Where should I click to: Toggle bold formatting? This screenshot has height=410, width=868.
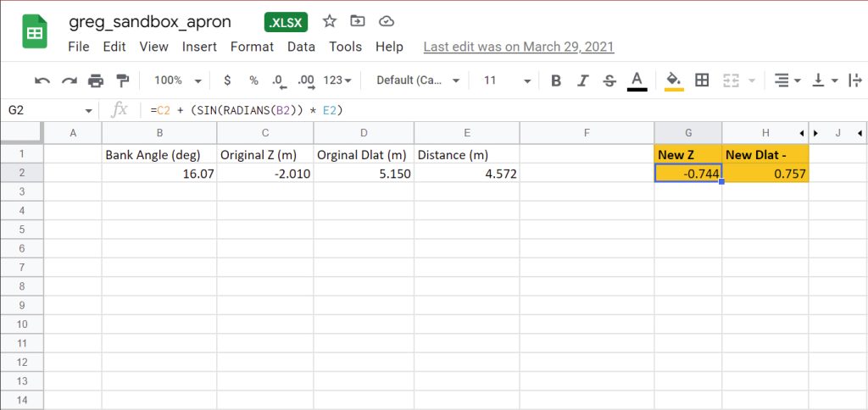(x=556, y=80)
